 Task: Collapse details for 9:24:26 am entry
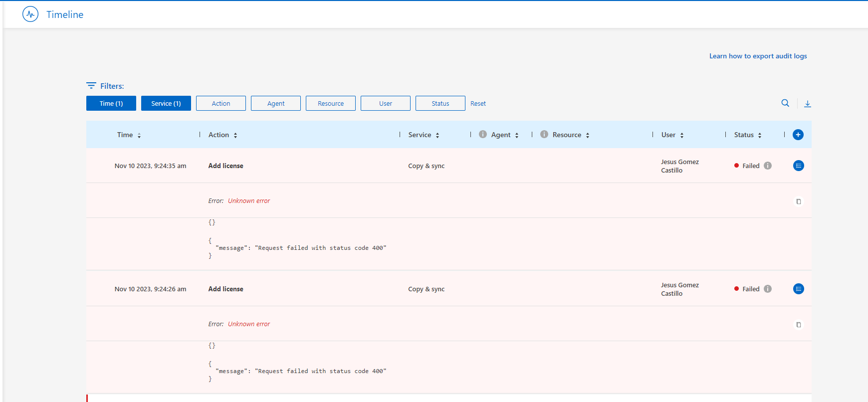(798, 289)
